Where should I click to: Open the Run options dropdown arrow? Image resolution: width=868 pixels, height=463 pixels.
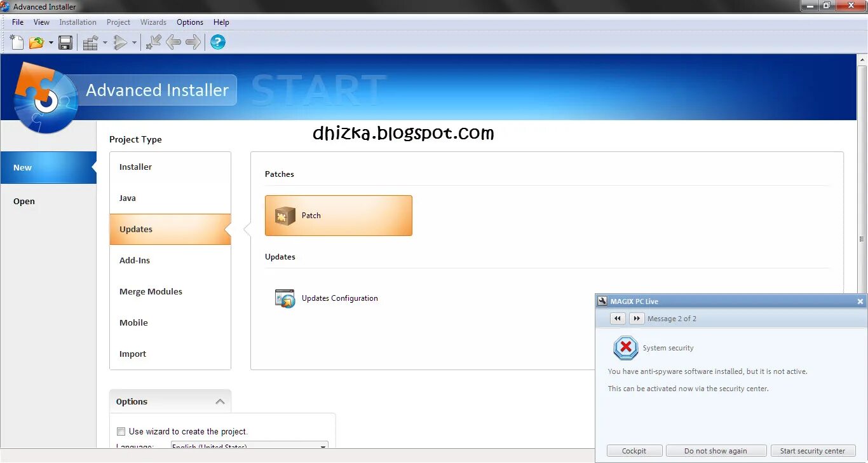click(x=134, y=43)
